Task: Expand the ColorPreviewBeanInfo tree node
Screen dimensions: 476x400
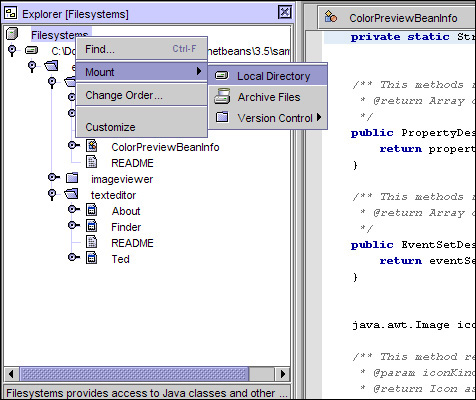Action: [x=74, y=145]
